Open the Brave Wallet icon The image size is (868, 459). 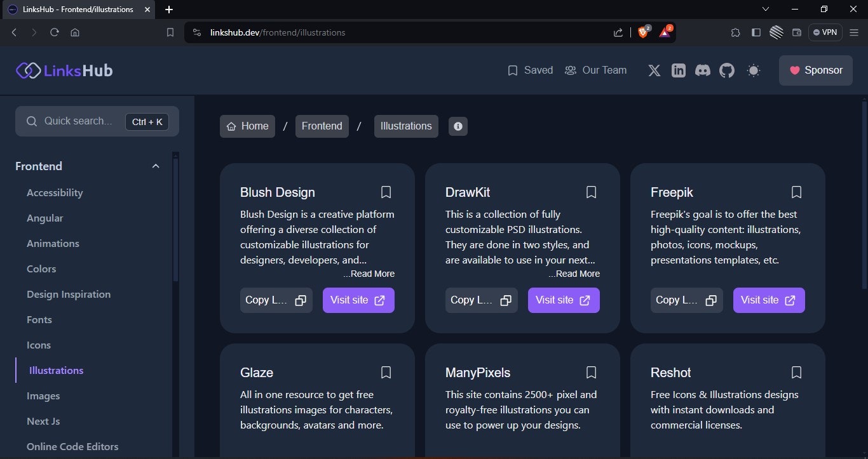pyautogui.click(x=797, y=32)
